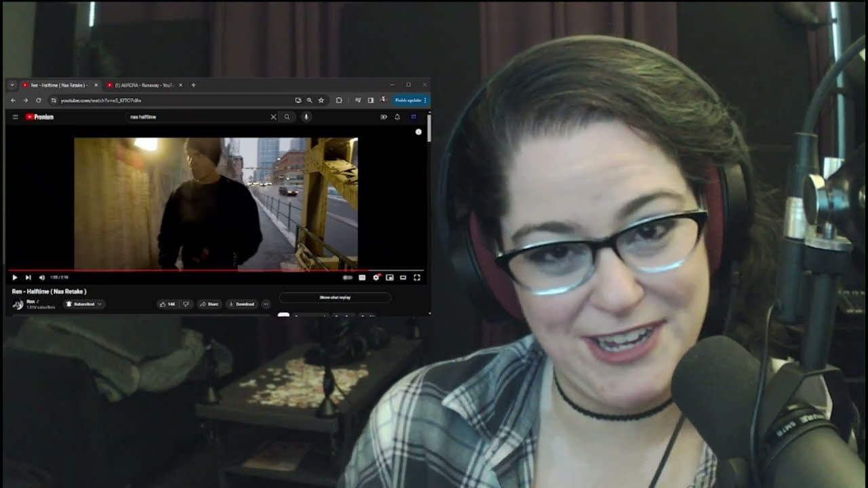This screenshot has height=488, width=868.
Task: Mute the video volume speaker icon
Action: pyautogui.click(x=41, y=277)
